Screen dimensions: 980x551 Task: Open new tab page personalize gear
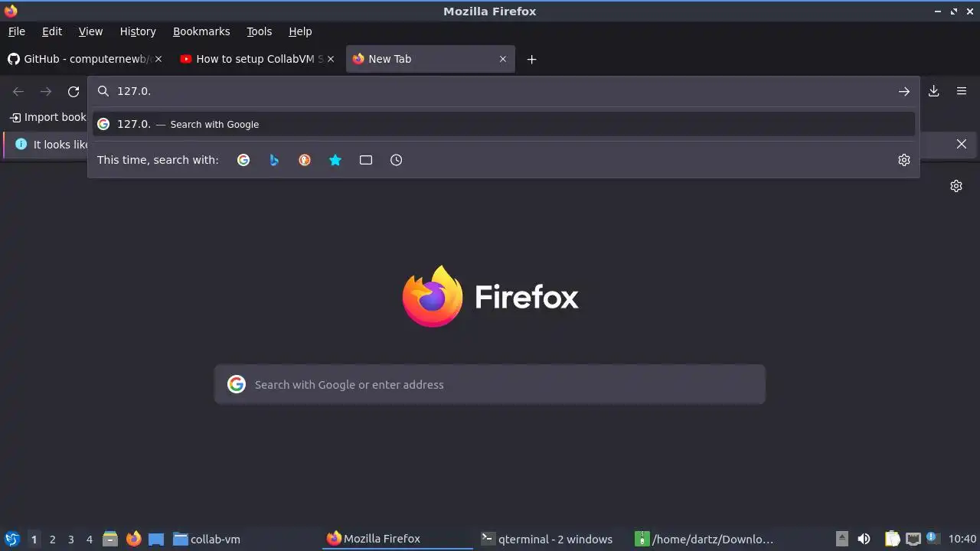(x=956, y=186)
